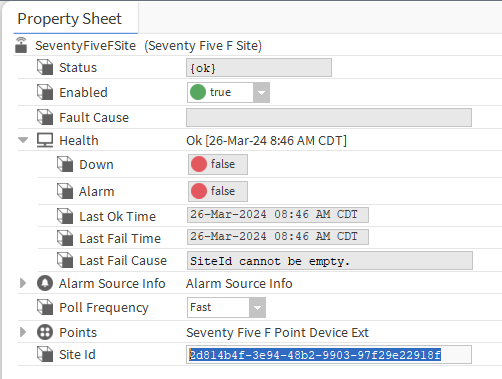Click the 'SiteId cannot be empty.' field

(330, 261)
